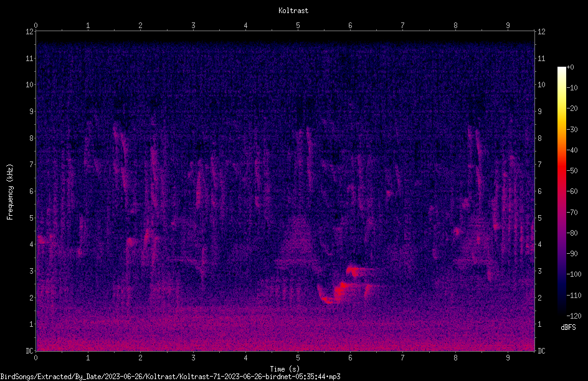Click the -60 value on the colorbar
Image resolution: width=588 pixels, height=381 pixels.
pyautogui.click(x=572, y=191)
